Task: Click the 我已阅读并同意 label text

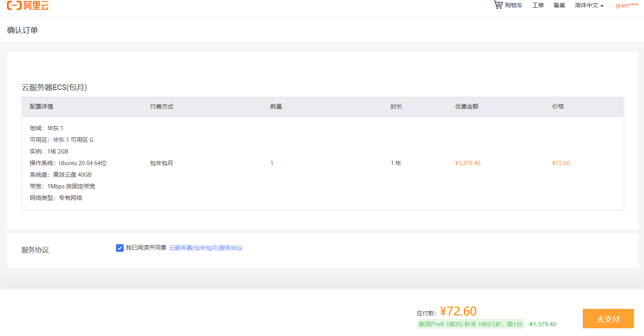Action: [x=146, y=248]
